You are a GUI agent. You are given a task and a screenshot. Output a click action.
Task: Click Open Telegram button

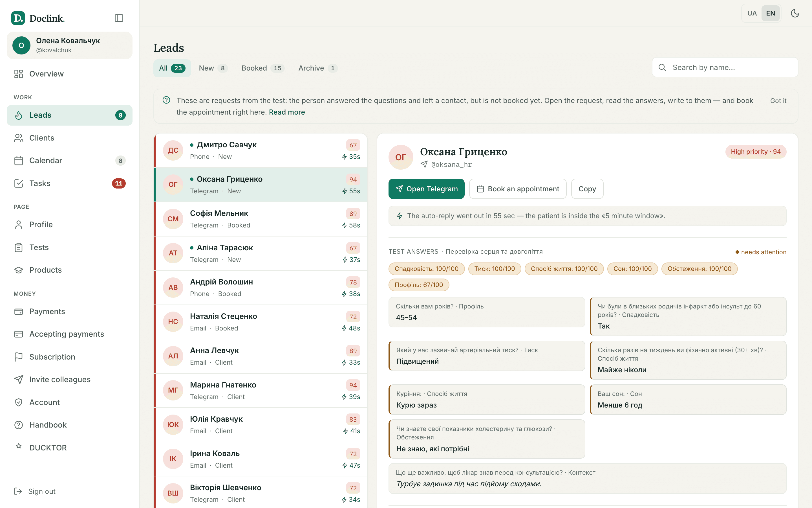pos(427,189)
